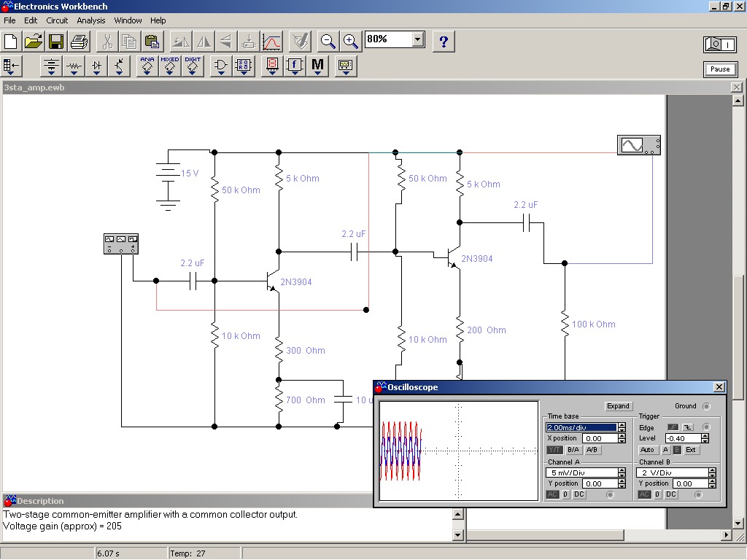
Task: Adjust Channel A volts-per-division stepper
Action: (622, 472)
